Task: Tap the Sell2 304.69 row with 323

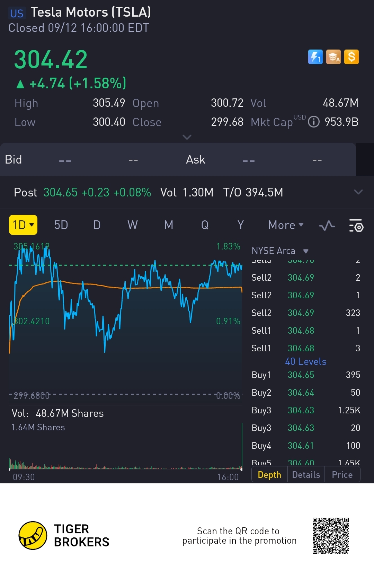Action: point(306,313)
